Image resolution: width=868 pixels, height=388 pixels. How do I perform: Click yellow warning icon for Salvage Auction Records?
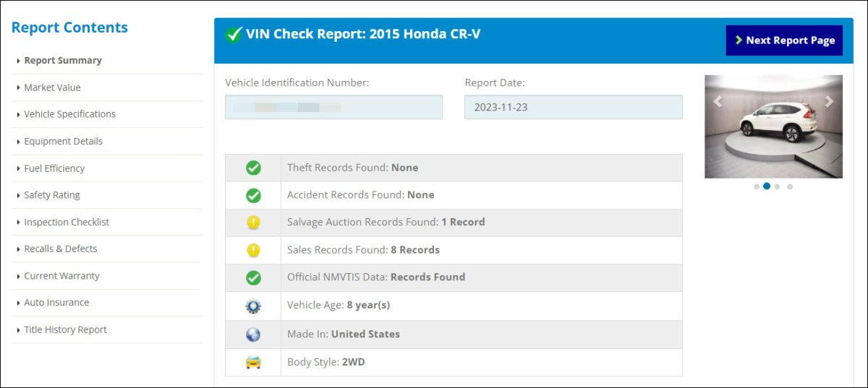(253, 223)
